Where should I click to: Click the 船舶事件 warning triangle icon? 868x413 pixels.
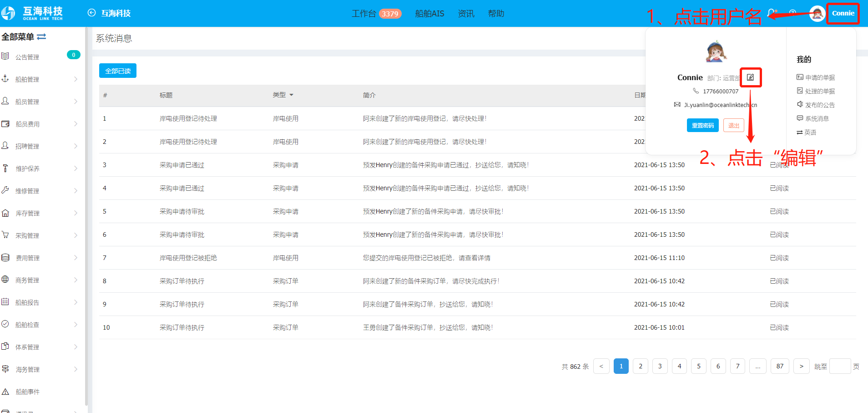[5, 391]
